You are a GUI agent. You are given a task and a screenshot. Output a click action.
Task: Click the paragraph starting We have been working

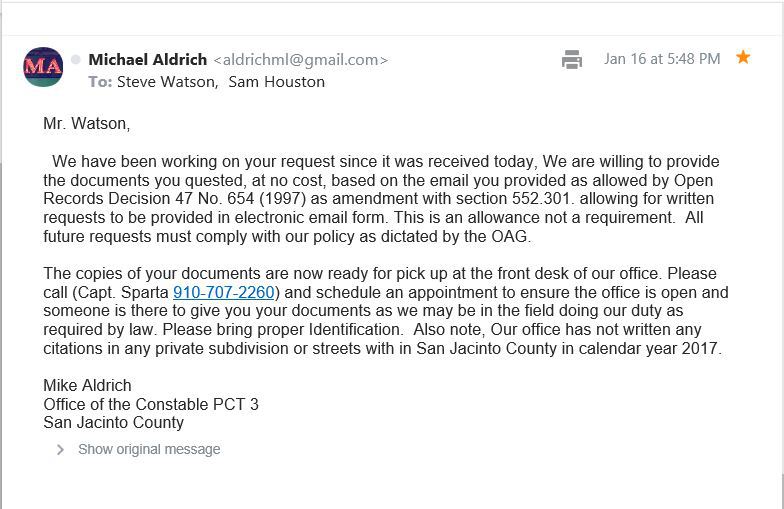pyautogui.click(x=380, y=199)
